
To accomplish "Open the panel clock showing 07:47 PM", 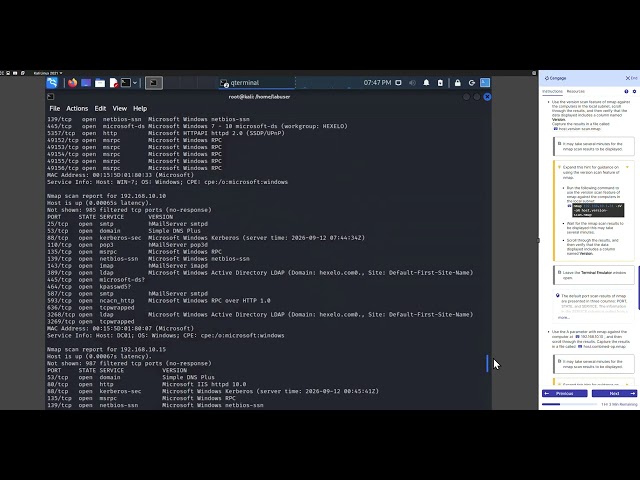I will [377, 83].
